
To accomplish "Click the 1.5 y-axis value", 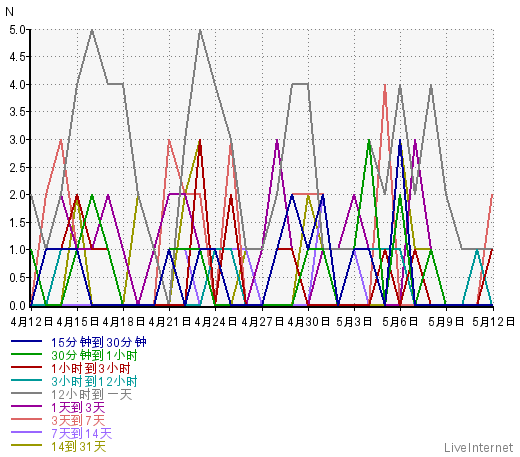I will pos(17,223).
